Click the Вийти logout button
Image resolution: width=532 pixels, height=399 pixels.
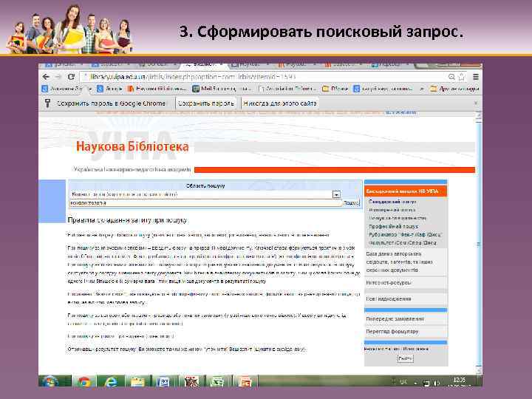tap(406, 358)
